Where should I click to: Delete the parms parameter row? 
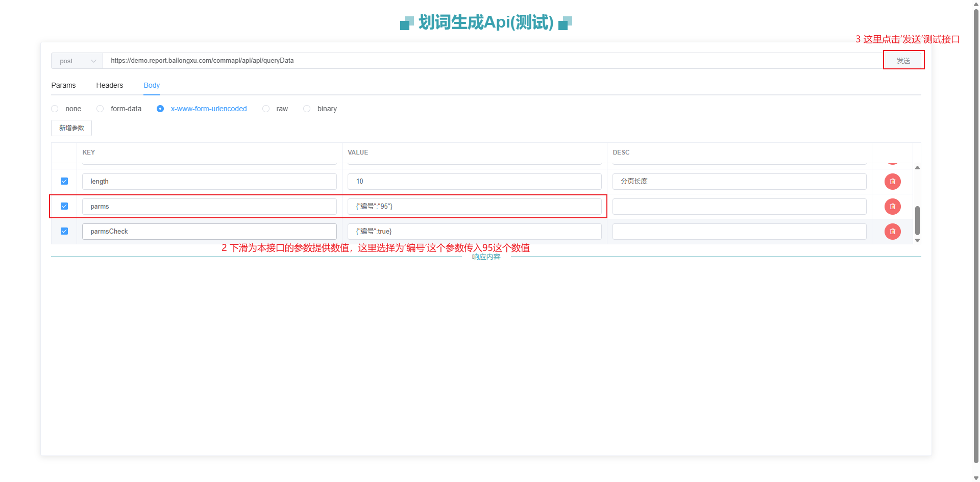click(892, 207)
